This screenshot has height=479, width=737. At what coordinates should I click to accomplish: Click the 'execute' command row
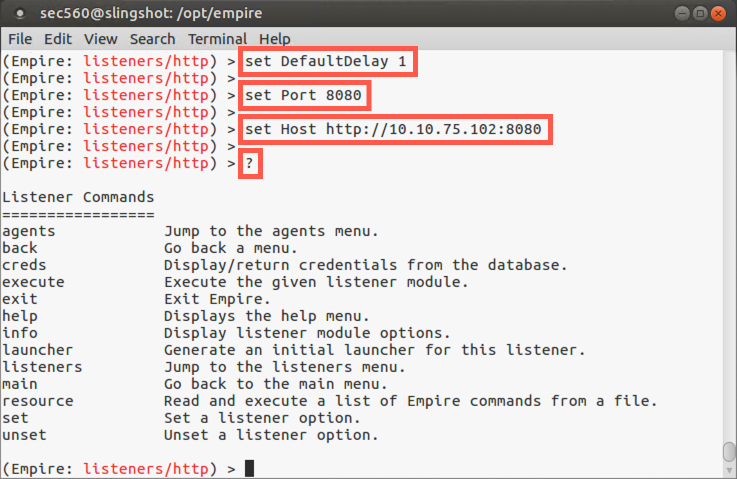click(x=235, y=282)
